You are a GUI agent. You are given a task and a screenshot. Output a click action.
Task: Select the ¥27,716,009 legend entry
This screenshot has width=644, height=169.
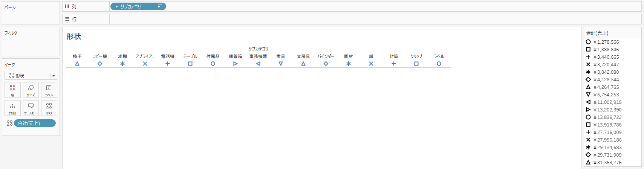(x=607, y=132)
